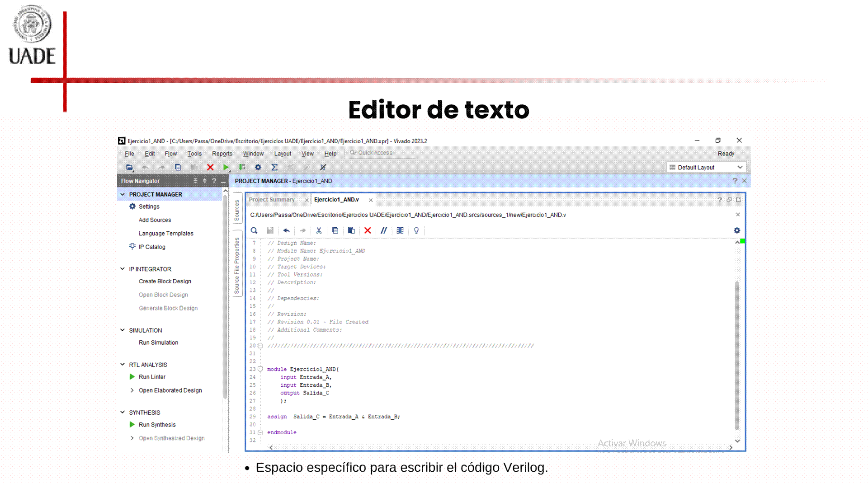Collapse the Flow Navigator collapse-all icon

click(x=195, y=181)
